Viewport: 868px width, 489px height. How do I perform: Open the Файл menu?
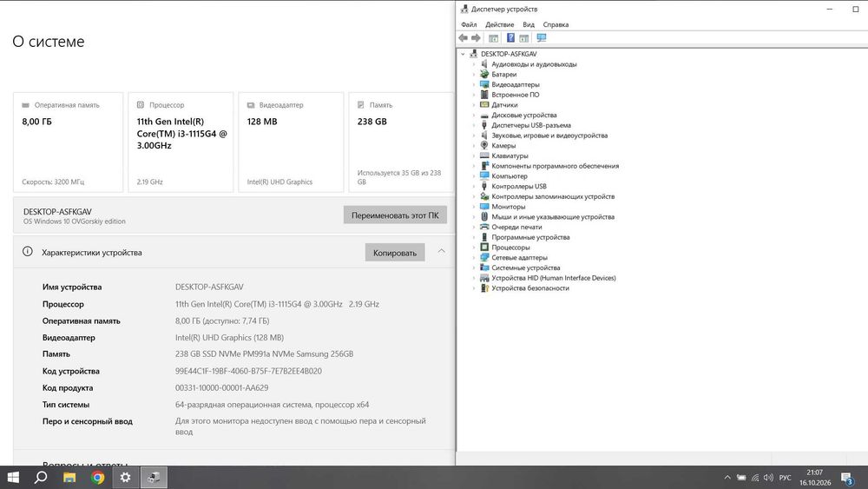469,24
